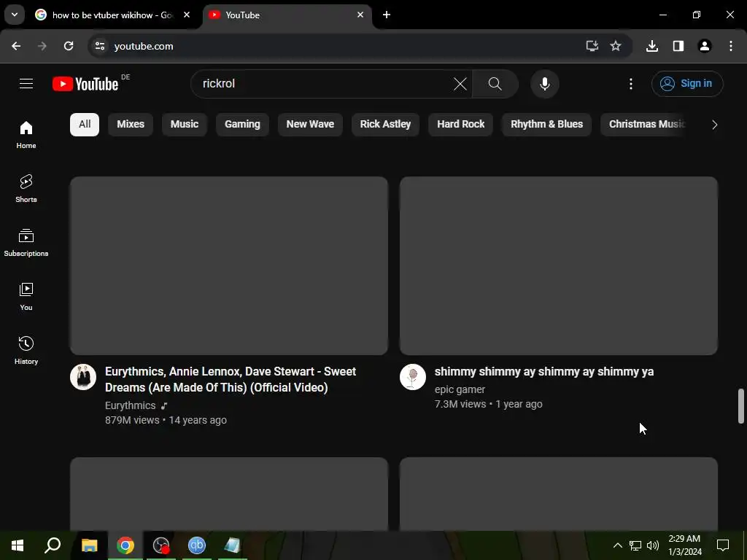View site information icon in address bar
This screenshot has height=560, width=747.
click(x=99, y=46)
